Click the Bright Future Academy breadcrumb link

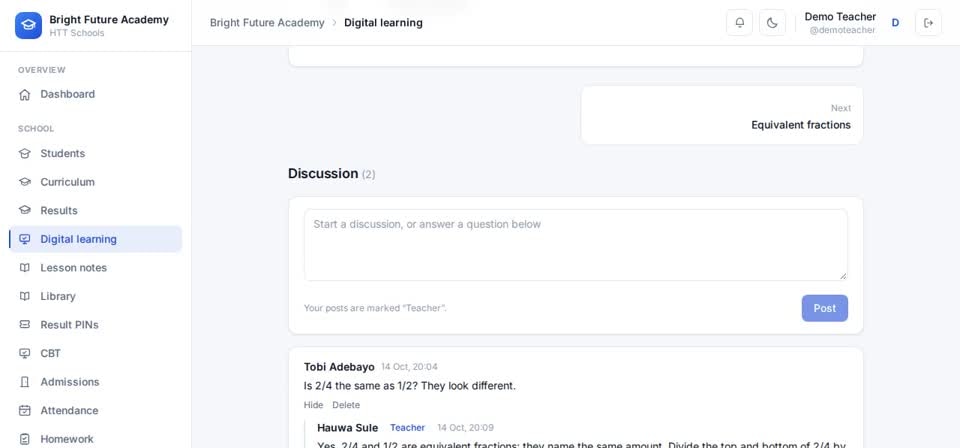[x=267, y=23]
